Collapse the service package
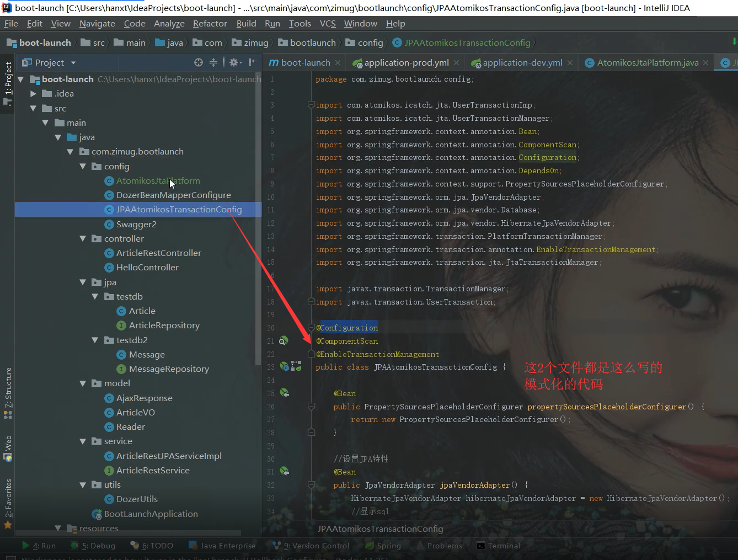This screenshot has width=738, height=560. coord(83,441)
